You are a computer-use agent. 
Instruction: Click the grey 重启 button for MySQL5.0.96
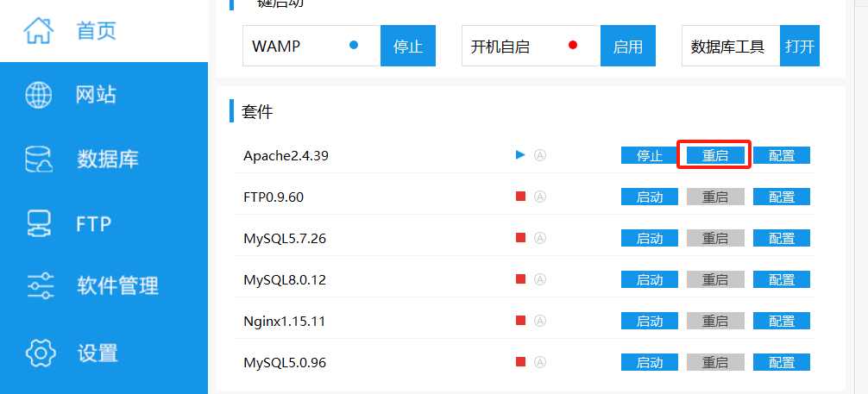[715, 362]
